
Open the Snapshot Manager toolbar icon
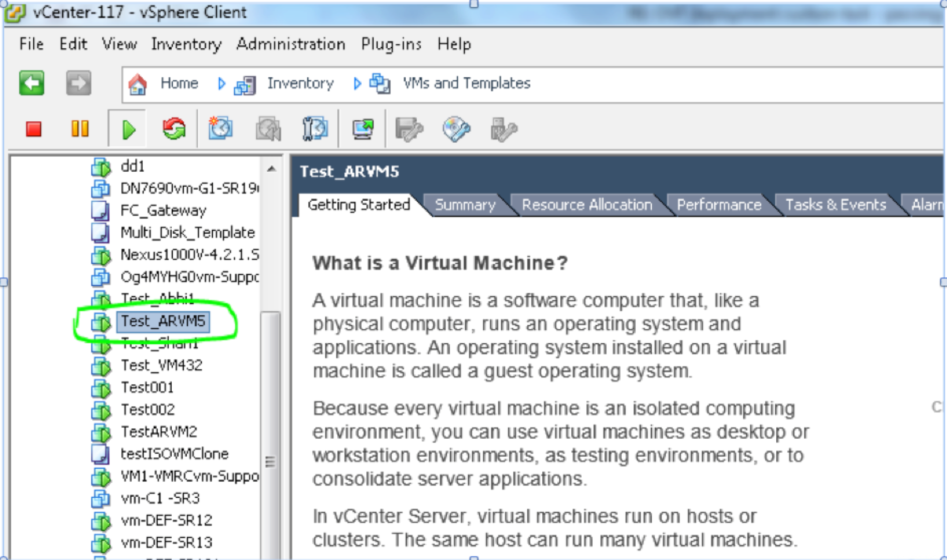coord(315,129)
